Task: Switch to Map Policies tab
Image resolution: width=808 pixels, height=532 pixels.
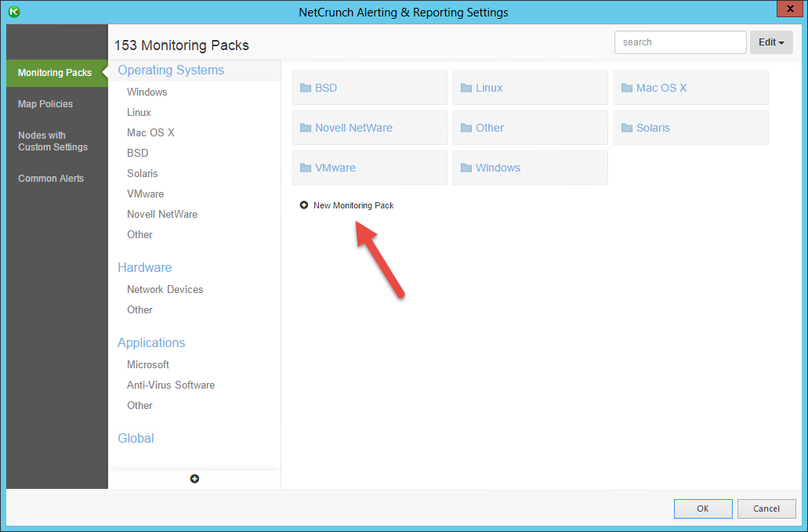Action: point(45,104)
